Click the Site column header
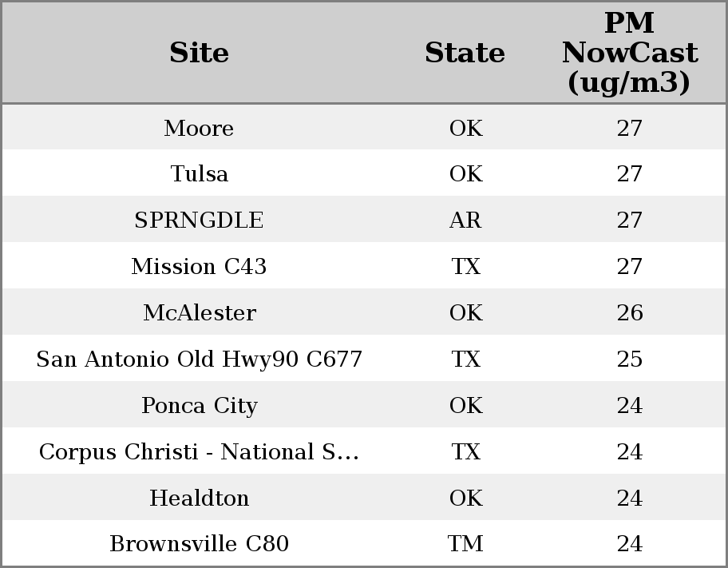Screen dimensions: 728x568 pos(199,53)
